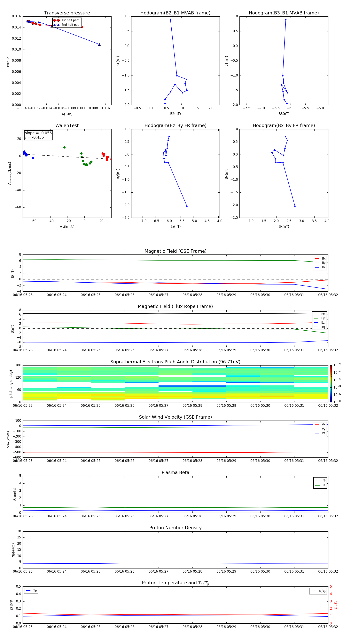This screenshot has width=351, height=644.
Task: Click the "WalenTest" plot title
Action: coord(67,125)
